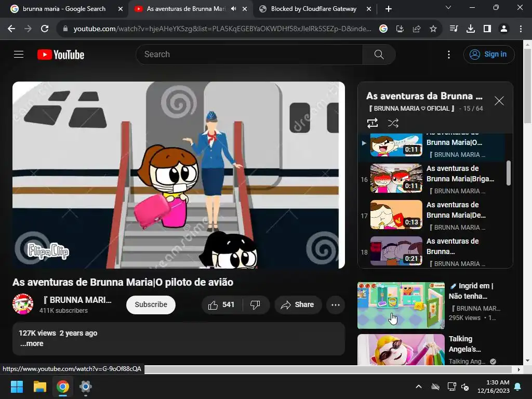532x399 pixels.
Task: Toggle shuffle playlist
Action: [x=393, y=123]
